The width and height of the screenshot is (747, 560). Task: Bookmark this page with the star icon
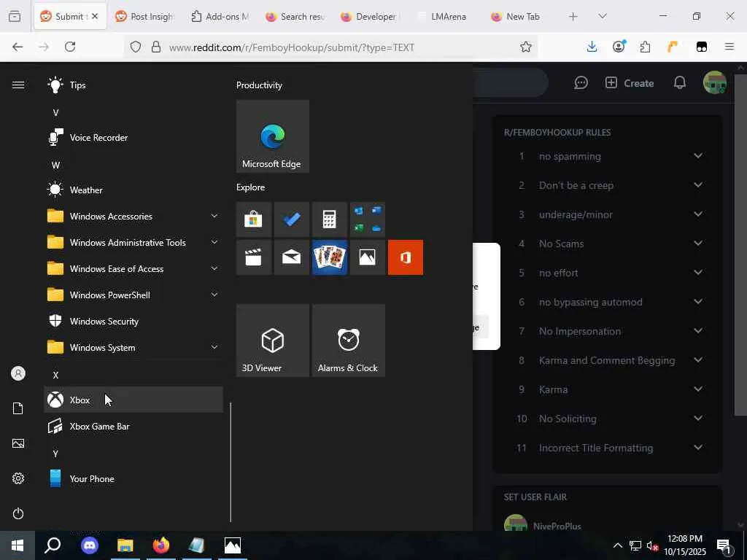pos(526,47)
